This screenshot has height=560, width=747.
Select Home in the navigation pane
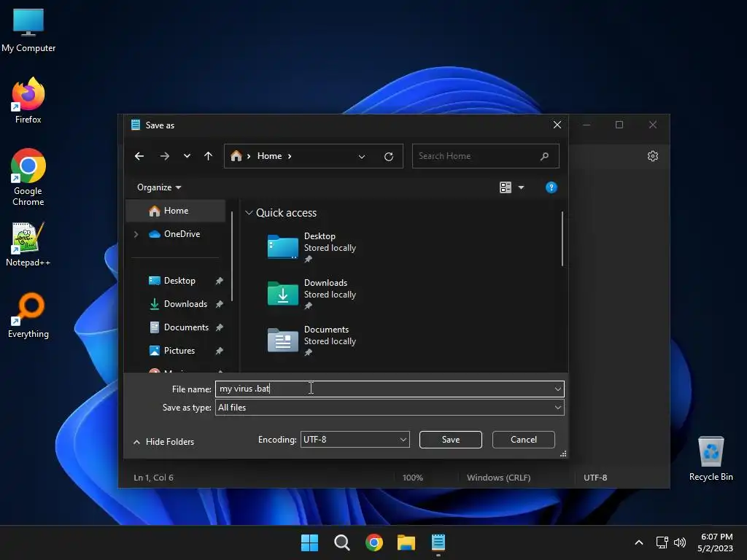click(176, 211)
